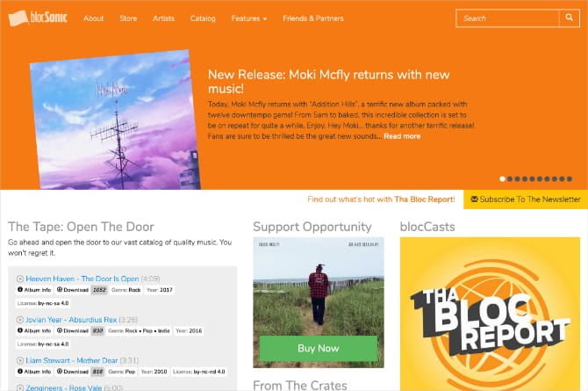588x391 pixels.
Task: Open the Artists menu item
Action: (163, 18)
